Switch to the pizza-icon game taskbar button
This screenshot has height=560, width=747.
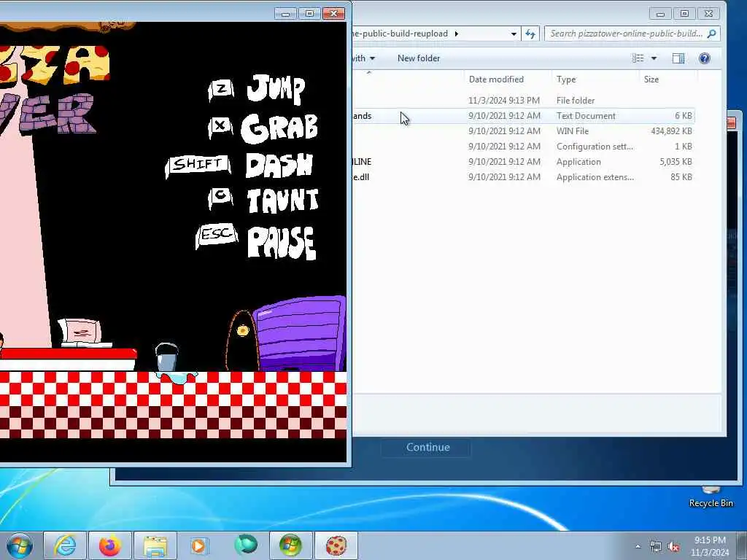coord(336,545)
